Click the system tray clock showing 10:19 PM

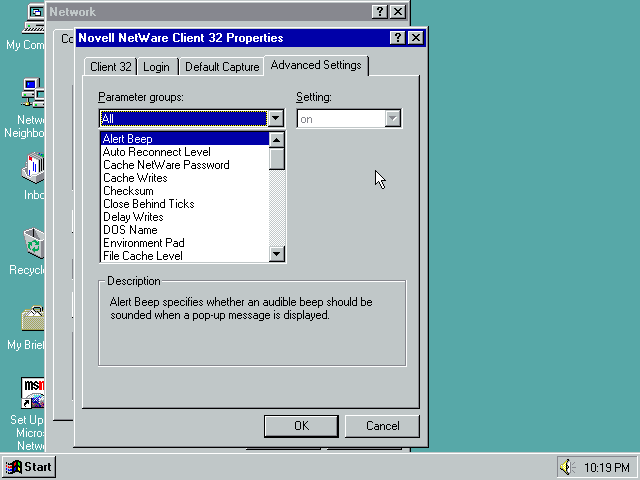tap(606, 467)
